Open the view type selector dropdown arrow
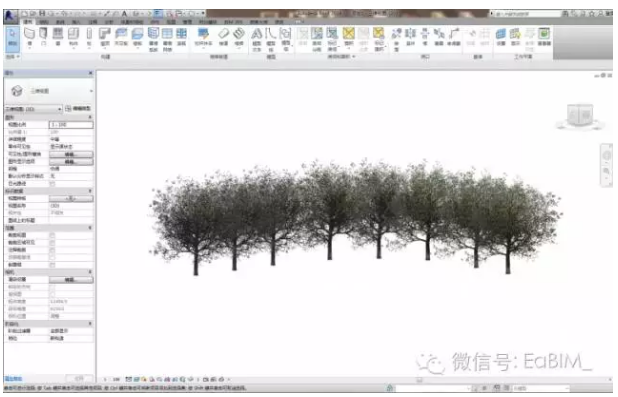 click(91, 91)
